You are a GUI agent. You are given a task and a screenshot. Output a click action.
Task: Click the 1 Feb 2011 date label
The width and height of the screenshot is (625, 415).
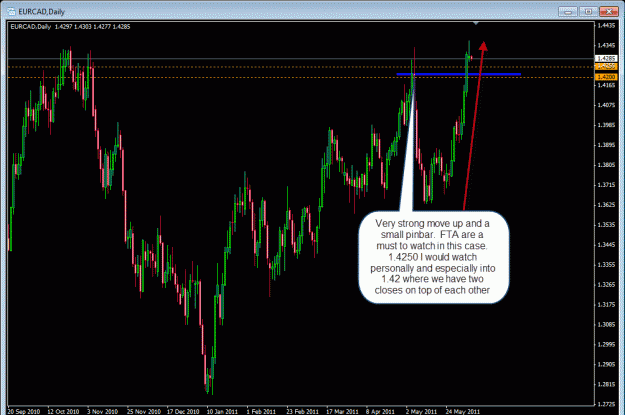[261, 411]
